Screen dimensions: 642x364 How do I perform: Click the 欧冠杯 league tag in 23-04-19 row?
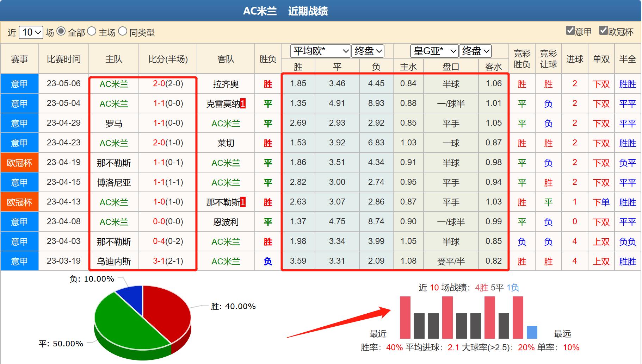[x=19, y=163]
